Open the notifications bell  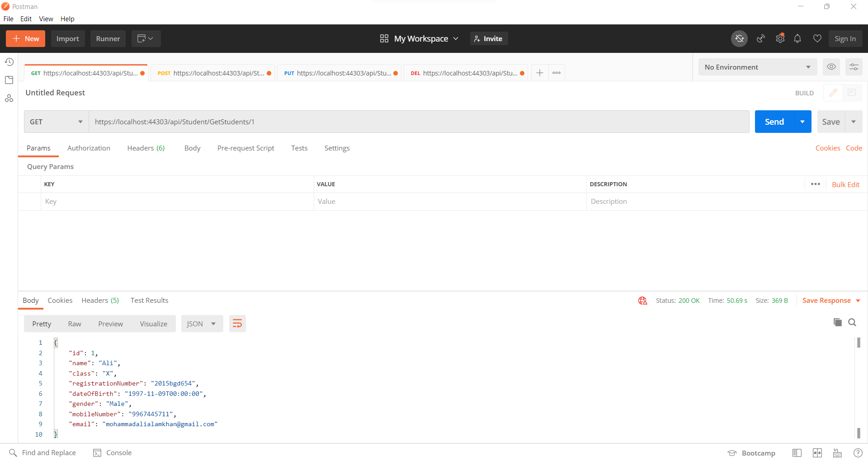click(797, 38)
